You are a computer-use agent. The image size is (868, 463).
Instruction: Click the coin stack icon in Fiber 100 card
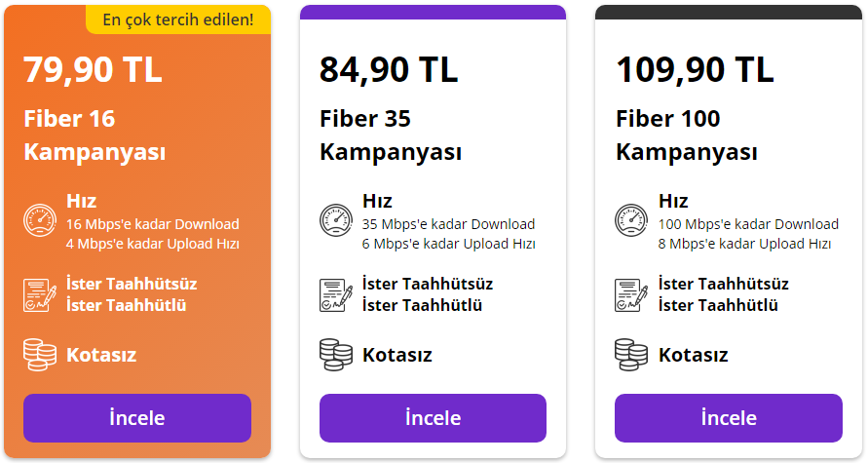tap(631, 355)
